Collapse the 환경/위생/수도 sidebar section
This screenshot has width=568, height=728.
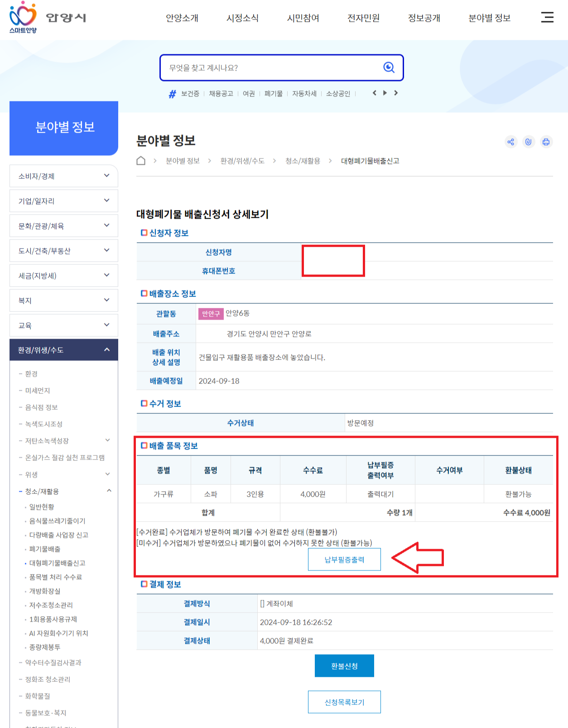64,350
